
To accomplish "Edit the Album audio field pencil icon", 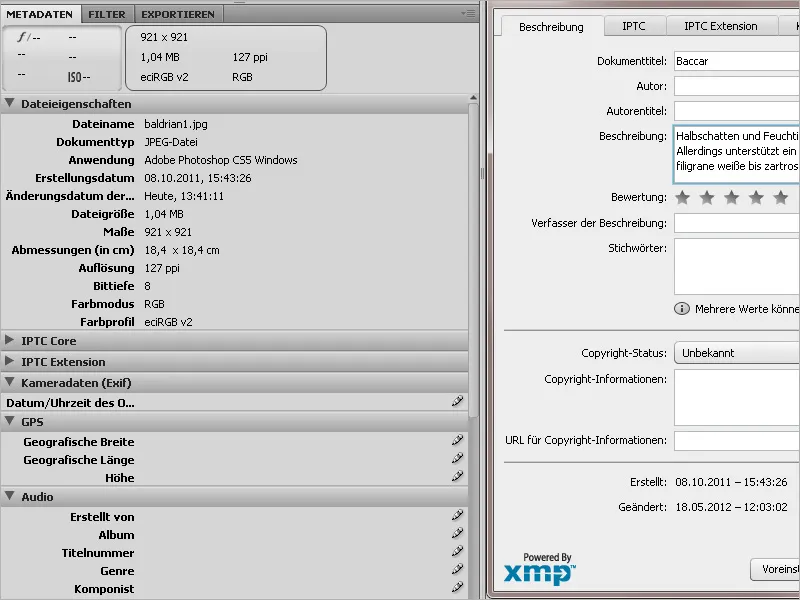I will (x=457, y=535).
